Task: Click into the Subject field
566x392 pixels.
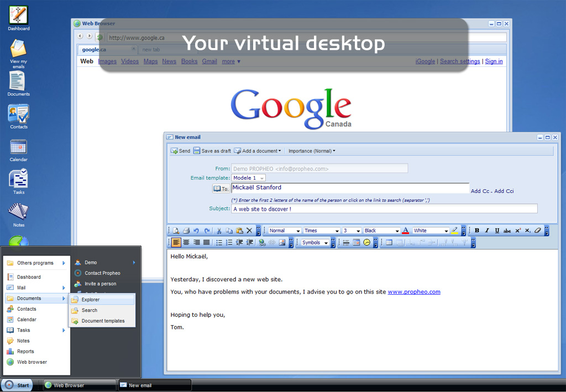Action: point(384,208)
